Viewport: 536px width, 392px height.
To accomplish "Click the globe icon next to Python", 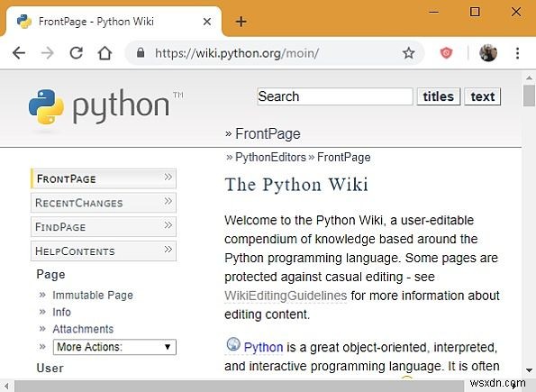I will [x=233, y=344].
